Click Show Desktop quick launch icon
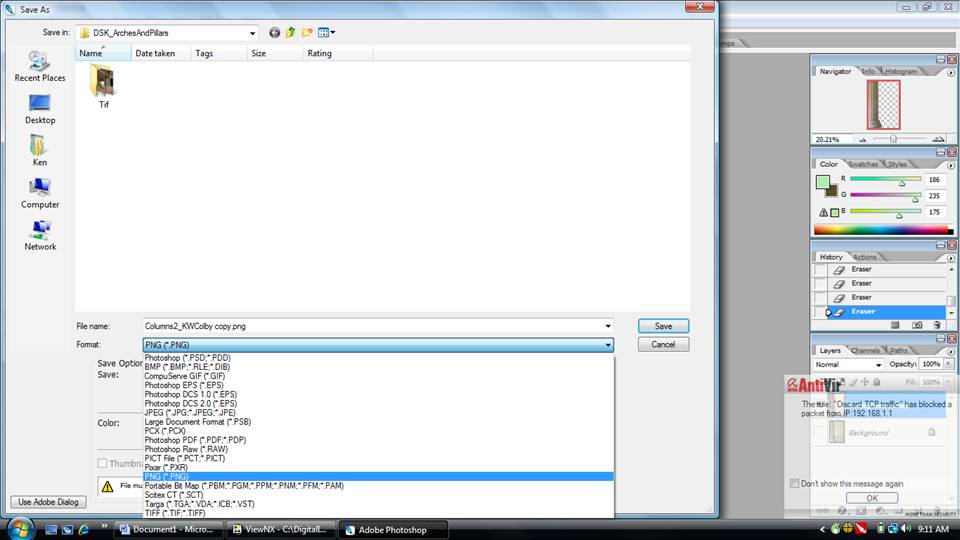 (51, 530)
